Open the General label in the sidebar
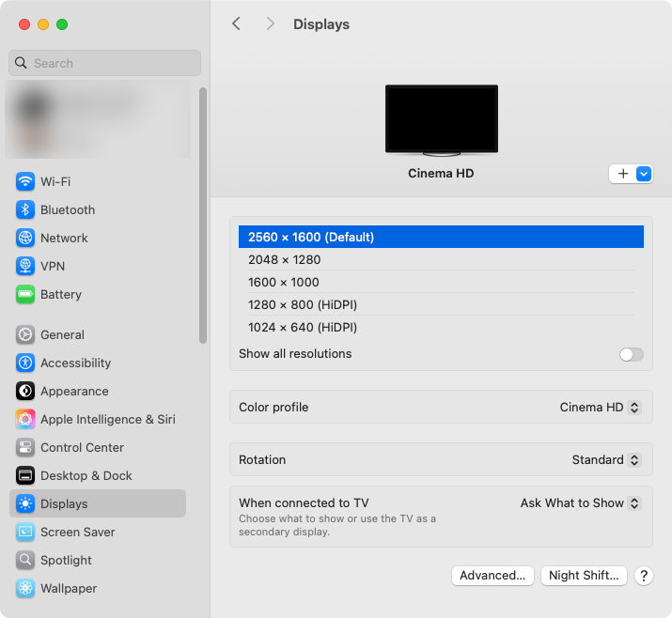Image resolution: width=672 pixels, height=618 pixels. pyautogui.click(x=62, y=334)
